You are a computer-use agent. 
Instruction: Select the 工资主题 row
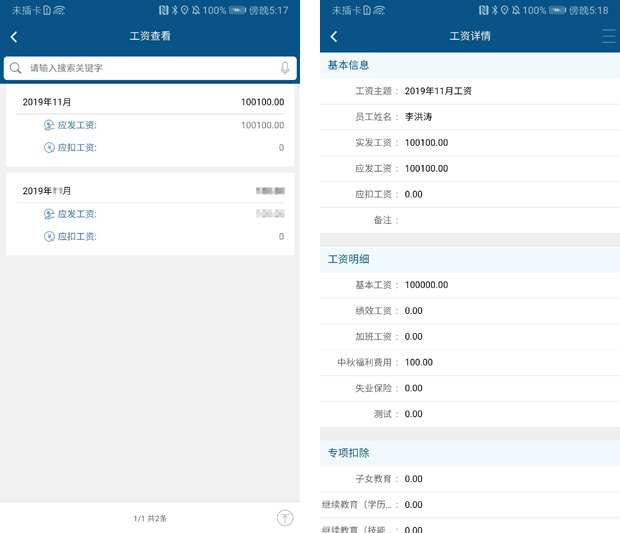(470, 91)
